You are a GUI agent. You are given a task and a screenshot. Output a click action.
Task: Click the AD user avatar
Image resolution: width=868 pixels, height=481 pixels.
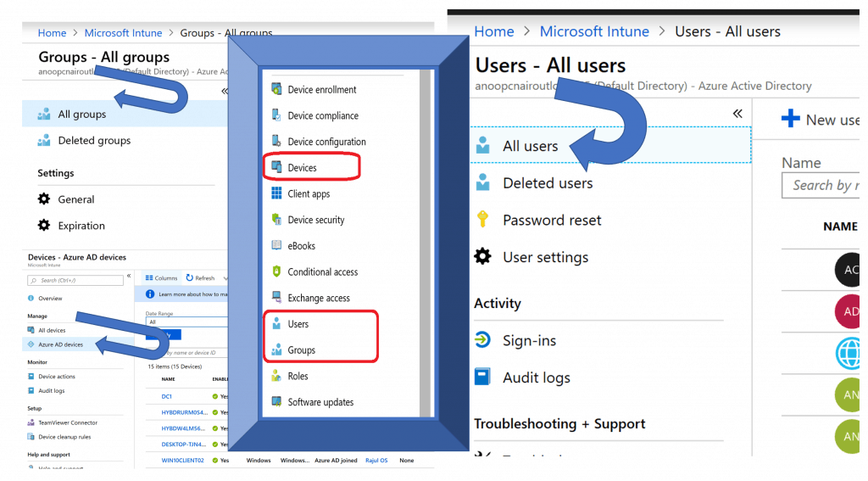click(848, 311)
